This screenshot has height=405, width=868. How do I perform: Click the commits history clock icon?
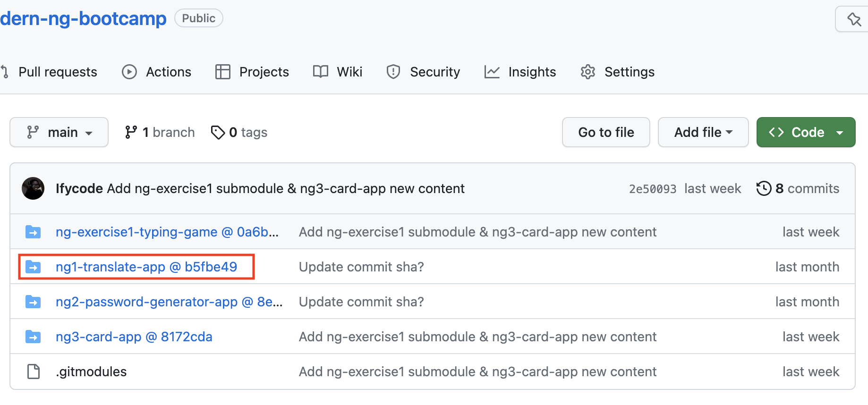[764, 188]
